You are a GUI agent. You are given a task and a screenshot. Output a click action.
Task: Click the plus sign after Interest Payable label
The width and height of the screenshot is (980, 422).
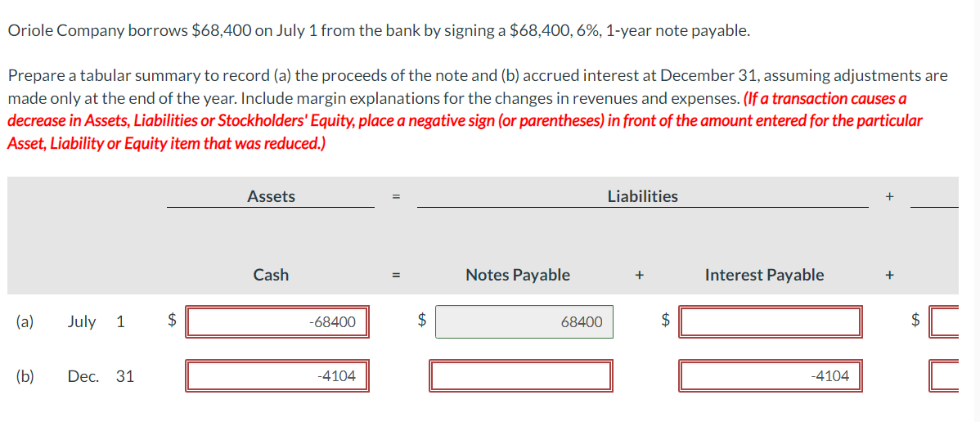tap(889, 276)
